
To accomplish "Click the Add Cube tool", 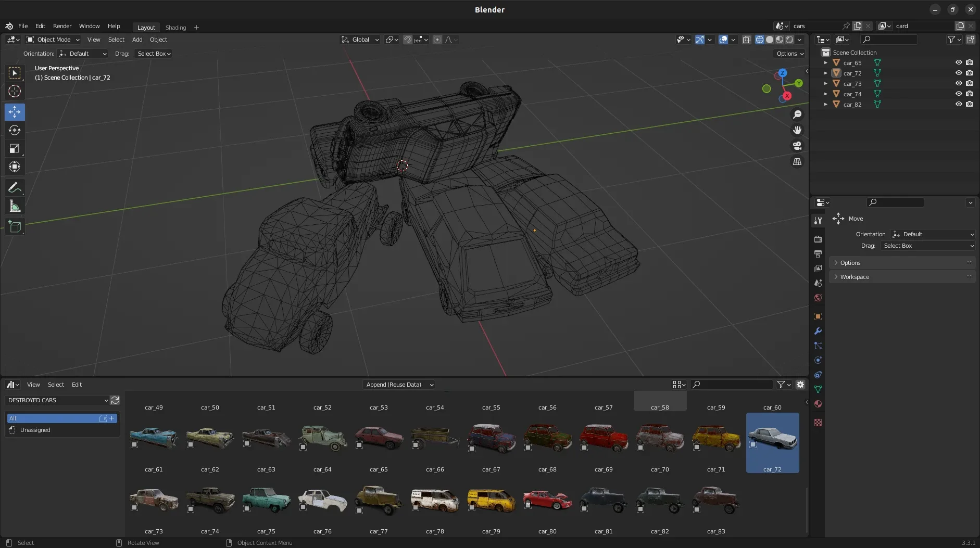I will coord(15,227).
